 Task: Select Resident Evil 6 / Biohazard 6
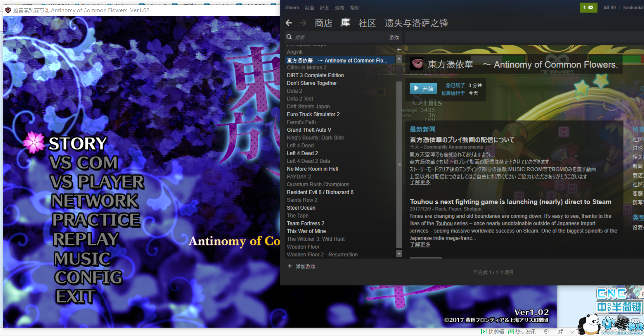coord(320,192)
